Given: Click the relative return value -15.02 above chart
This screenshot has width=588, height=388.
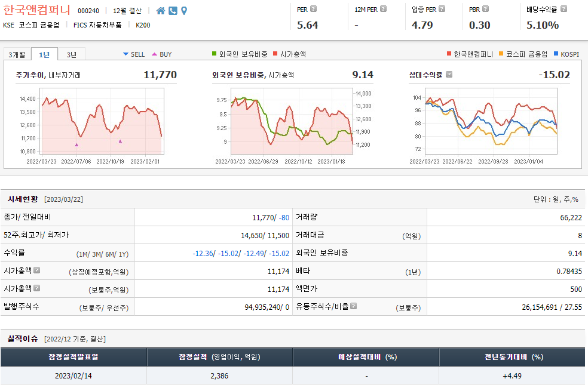Looking at the screenshot, I should click(x=555, y=75).
